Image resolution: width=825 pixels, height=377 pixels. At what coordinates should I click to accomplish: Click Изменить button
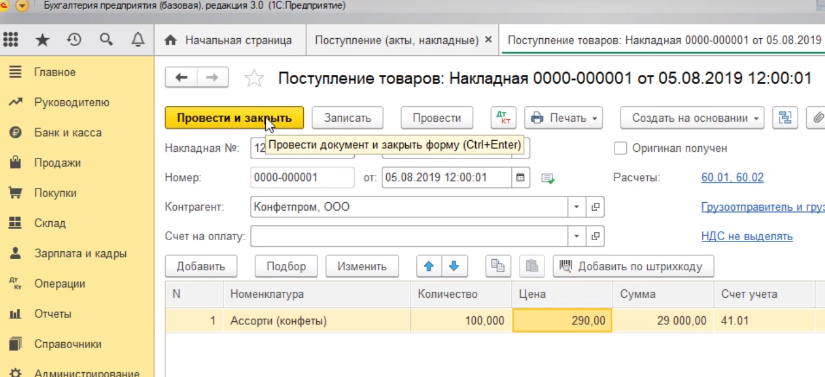point(362,267)
